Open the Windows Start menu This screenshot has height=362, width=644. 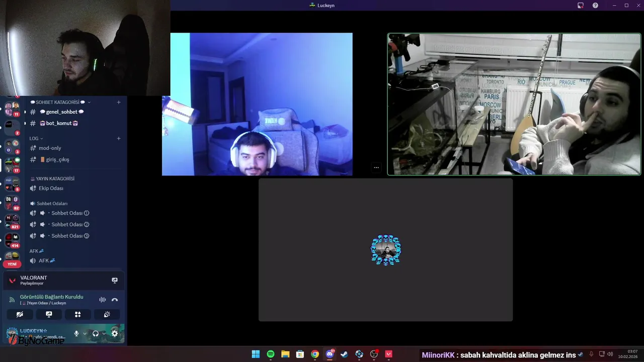(256, 354)
